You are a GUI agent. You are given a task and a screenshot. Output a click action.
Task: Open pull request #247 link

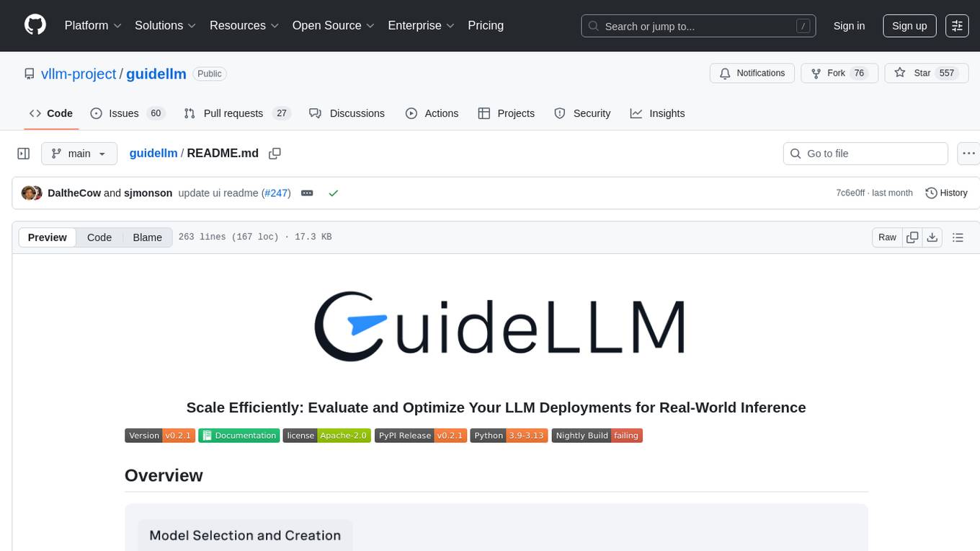coord(275,193)
